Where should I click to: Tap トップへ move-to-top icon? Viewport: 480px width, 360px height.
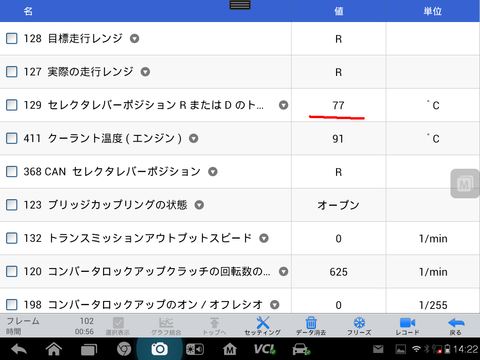pos(214,326)
